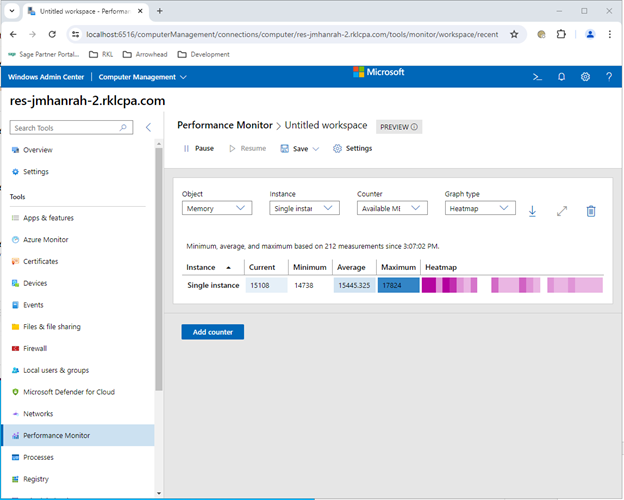Click the help question mark icon

click(x=608, y=77)
